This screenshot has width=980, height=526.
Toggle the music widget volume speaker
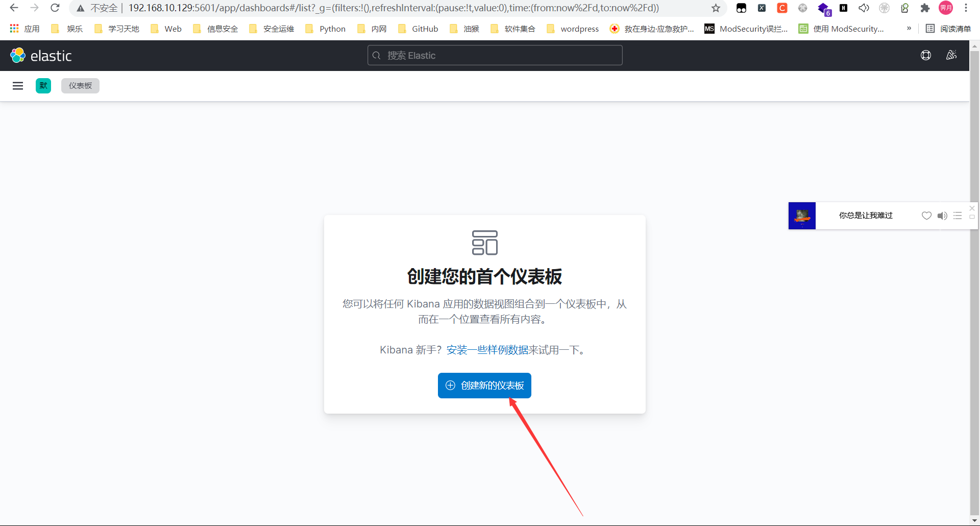(x=942, y=216)
